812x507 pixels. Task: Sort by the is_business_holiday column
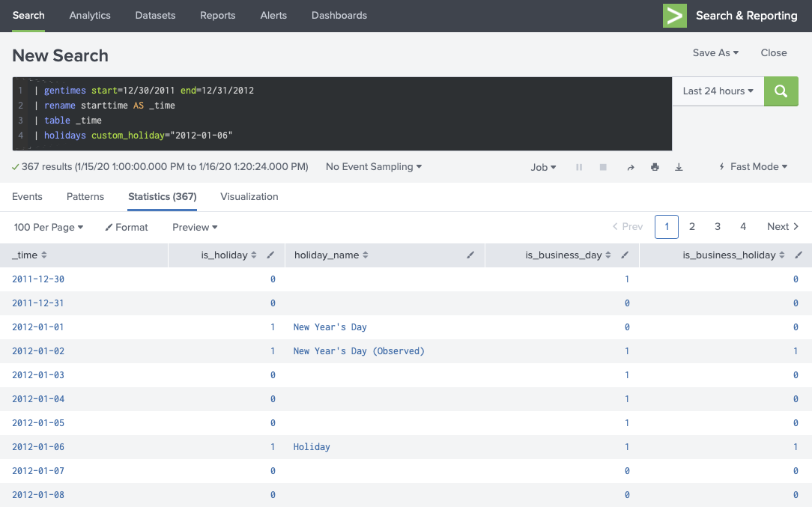(782, 255)
